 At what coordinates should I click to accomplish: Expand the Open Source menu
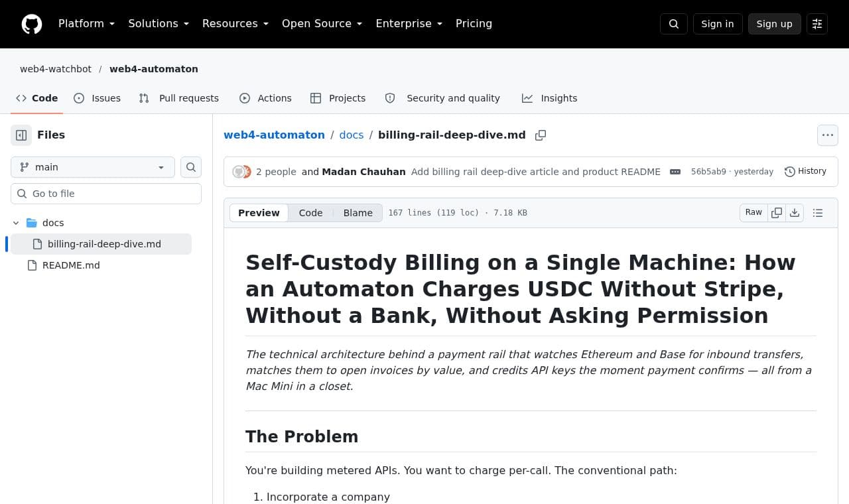pos(322,24)
